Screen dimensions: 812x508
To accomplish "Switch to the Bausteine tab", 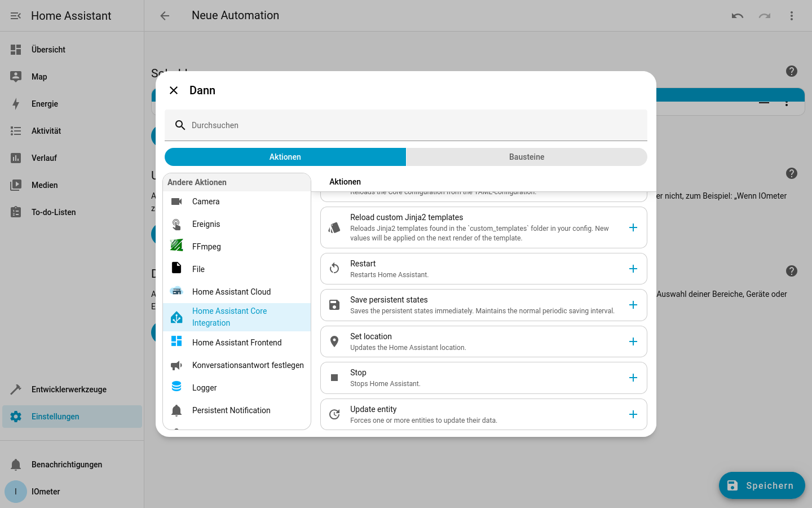I will pyautogui.click(x=527, y=157).
